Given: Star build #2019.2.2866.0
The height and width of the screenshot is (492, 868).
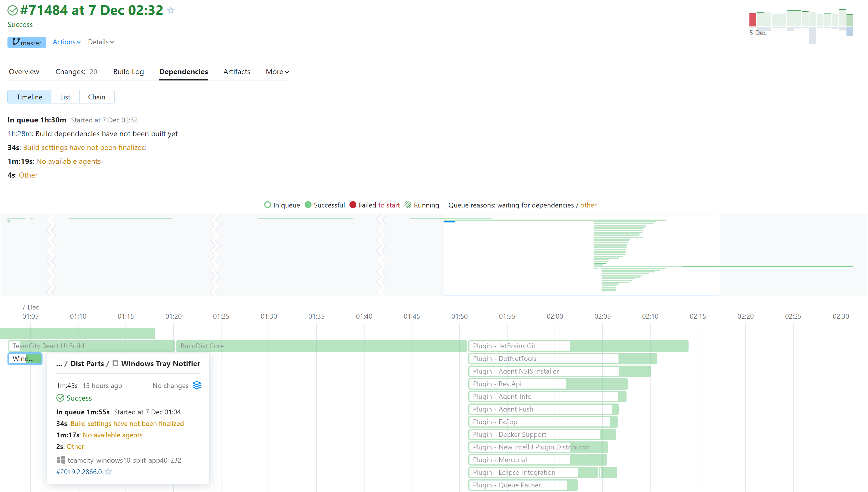Looking at the screenshot, I should tap(108, 471).
